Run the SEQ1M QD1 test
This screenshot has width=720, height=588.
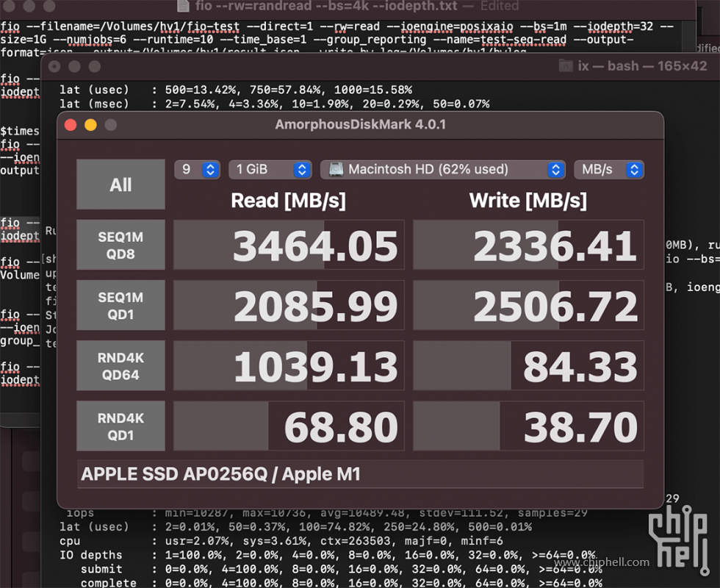[x=120, y=306]
